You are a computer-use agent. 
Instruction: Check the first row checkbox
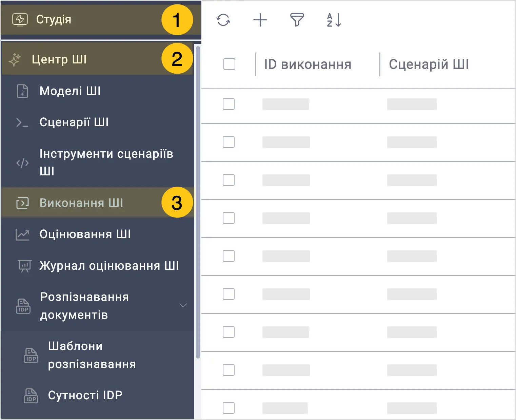pyautogui.click(x=229, y=104)
